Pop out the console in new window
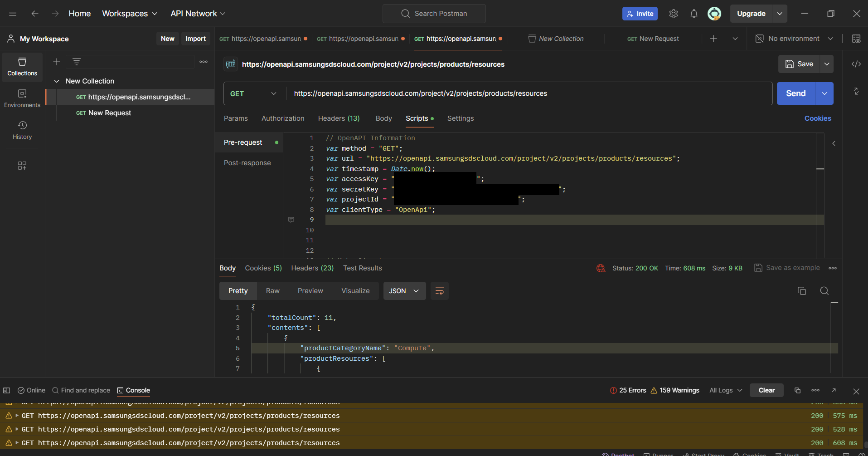This screenshot has height=456, width=868. (x=834, y=390)
